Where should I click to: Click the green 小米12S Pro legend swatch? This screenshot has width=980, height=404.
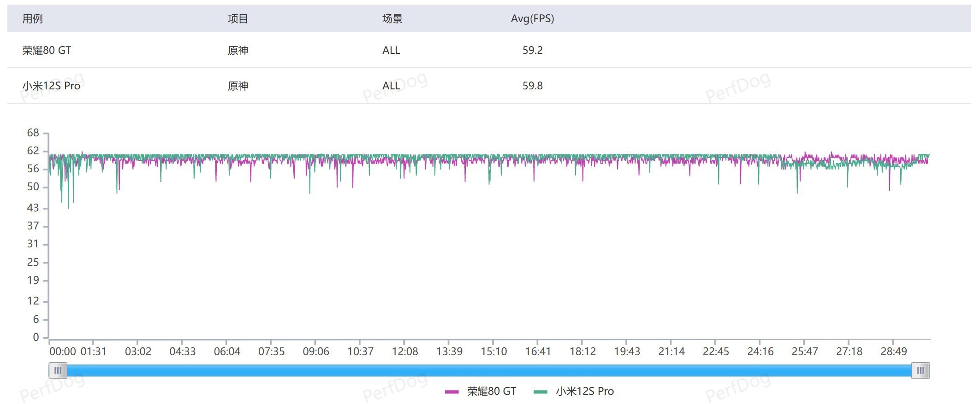pos(540,392)
